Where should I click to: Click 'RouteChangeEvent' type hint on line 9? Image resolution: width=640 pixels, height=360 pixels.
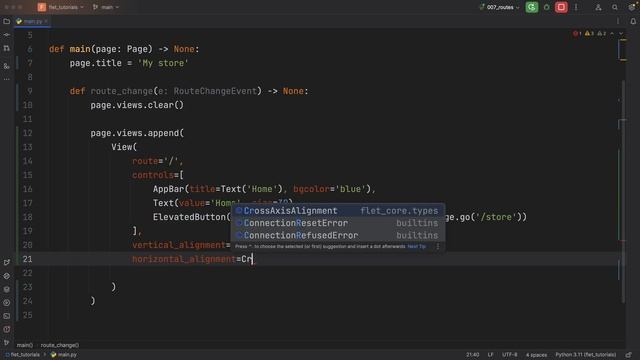tap(215, 91)
